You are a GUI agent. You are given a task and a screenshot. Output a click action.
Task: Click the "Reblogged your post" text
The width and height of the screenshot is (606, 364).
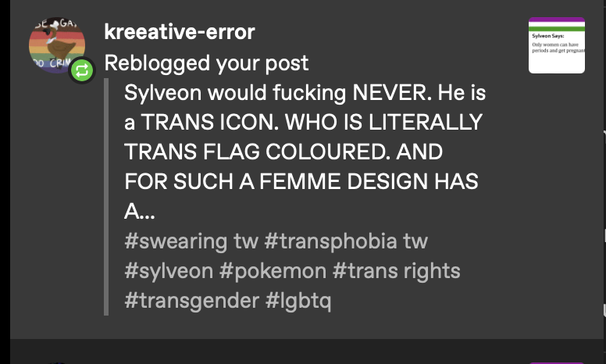pyautogui.click(x=206, y=63)
